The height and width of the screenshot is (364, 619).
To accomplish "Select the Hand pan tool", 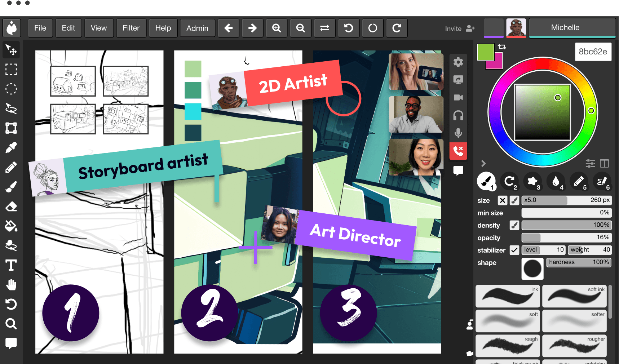I will (x=11, y=285).
